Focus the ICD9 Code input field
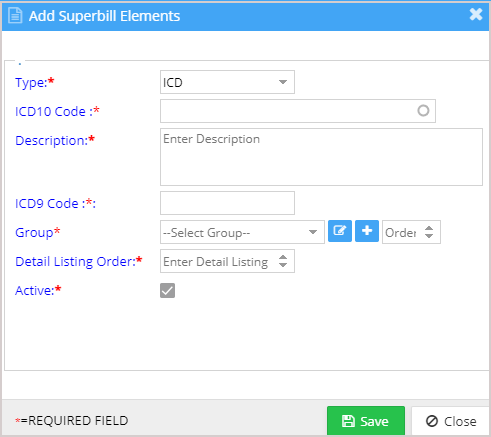 point(227,203)
